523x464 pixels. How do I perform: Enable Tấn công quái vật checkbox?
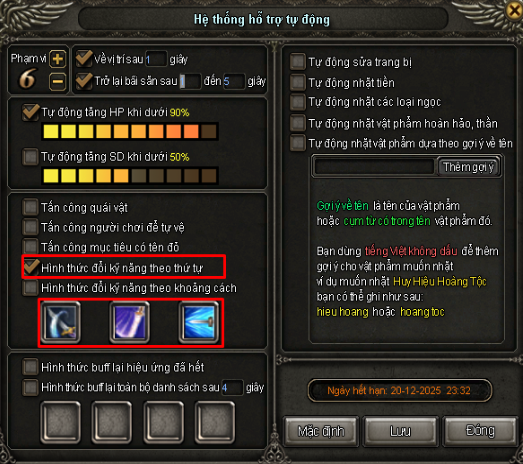tap(30, 207)
